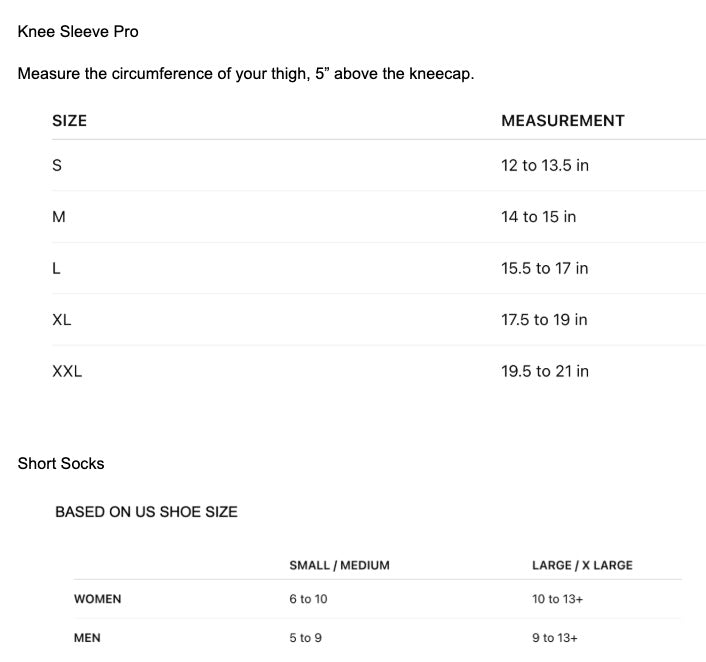Select the 12 to 13.5 in measurement
Viewport: 706px width, 662px height.
pos(544,166)
